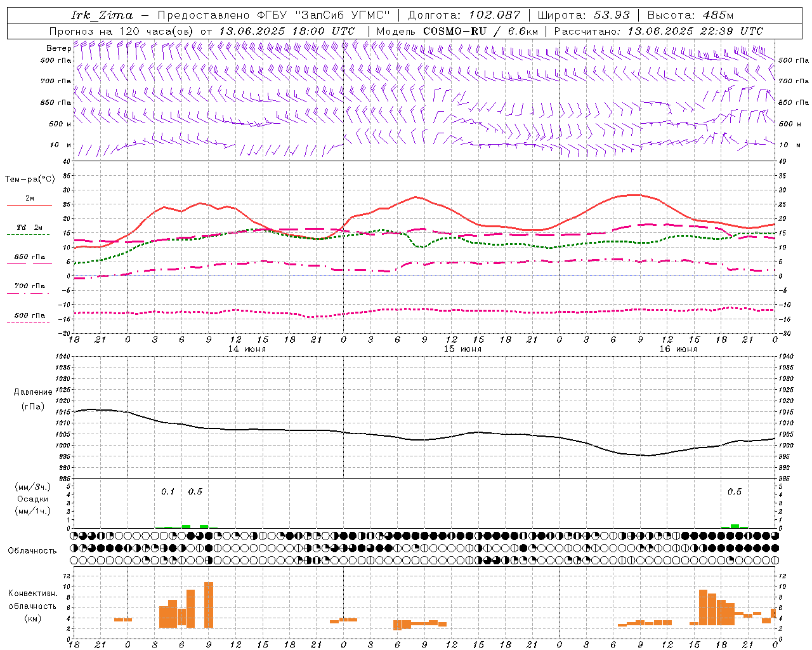Image resolution: width=812 pixels, height=650 pixels.
Task: Click "700 гПа" in the temperature legend
Action: (x=30, y=286)
